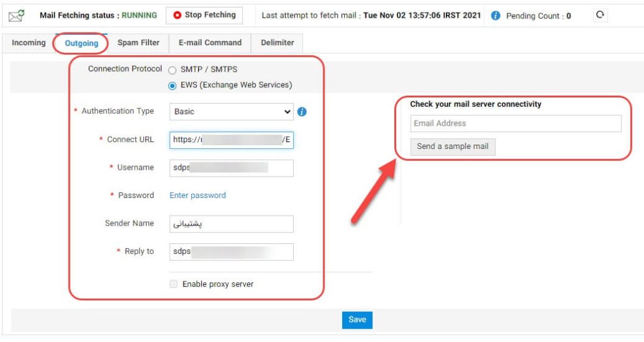
Task: Click the Save button
Action: point(357,320)
